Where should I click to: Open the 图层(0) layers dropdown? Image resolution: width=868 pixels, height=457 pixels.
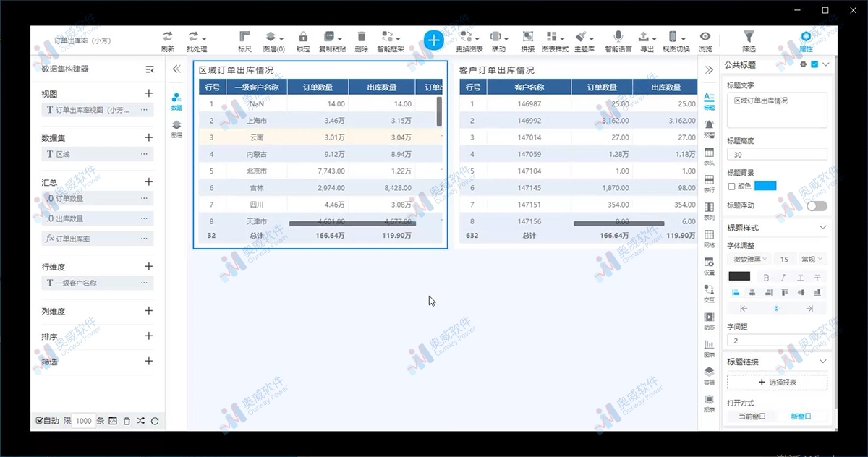(273, 41)
